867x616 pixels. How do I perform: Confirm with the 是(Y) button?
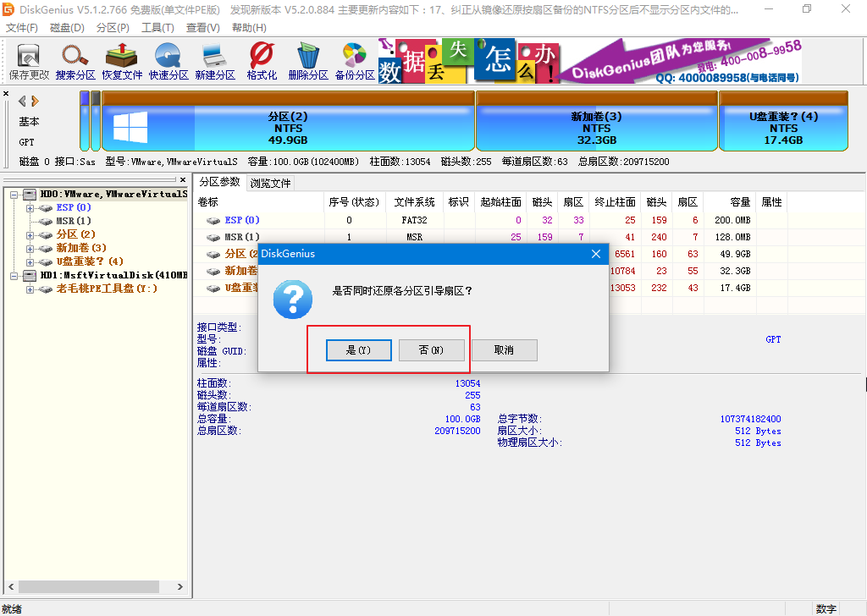pyautogui.click(x=359, y=349)
